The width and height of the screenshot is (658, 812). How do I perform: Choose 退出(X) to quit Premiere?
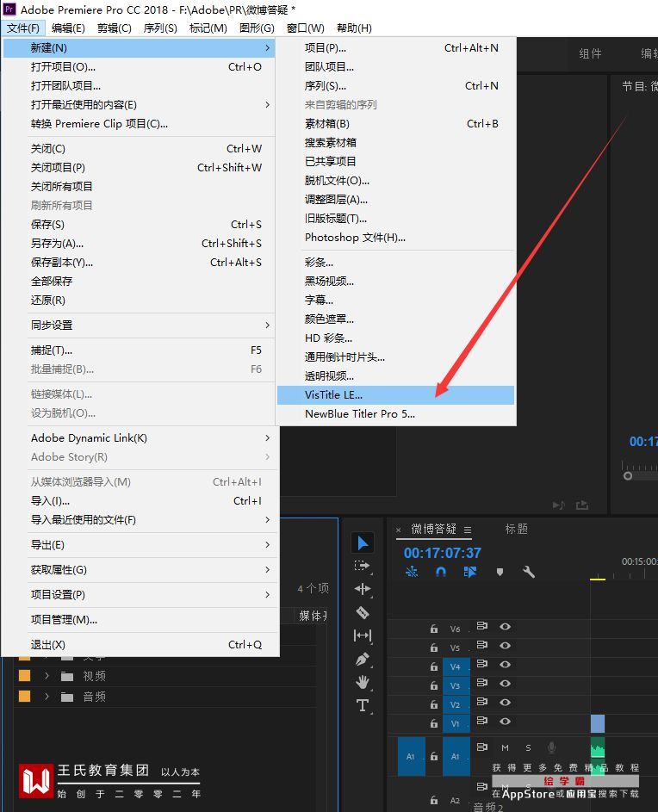[x=140, y=645]
